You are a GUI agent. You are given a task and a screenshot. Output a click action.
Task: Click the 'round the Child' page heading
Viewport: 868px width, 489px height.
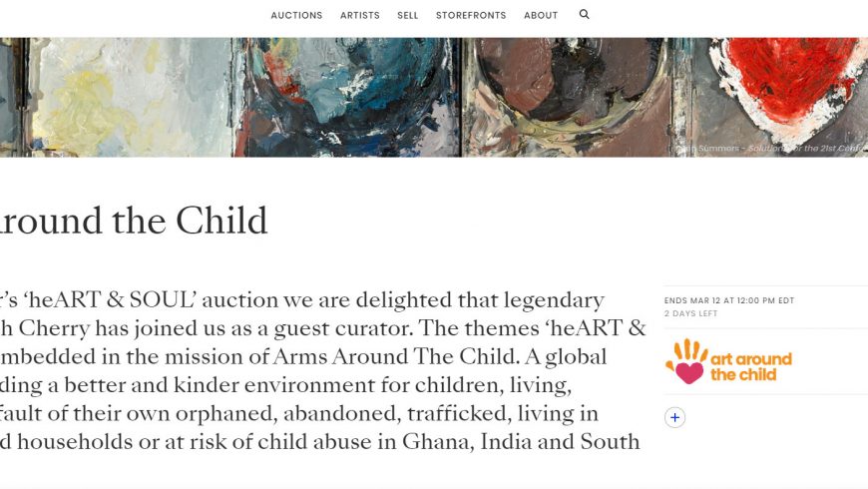tap(135, 221)
